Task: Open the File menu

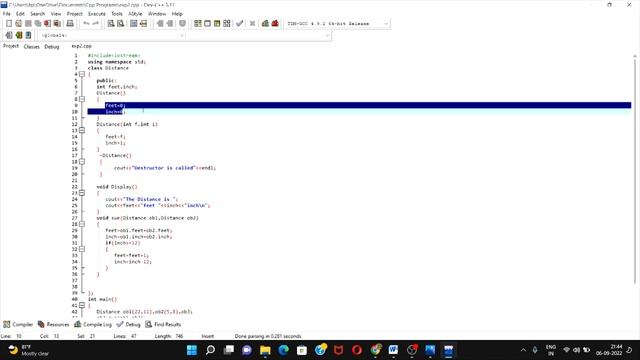Action: [7, 14]
